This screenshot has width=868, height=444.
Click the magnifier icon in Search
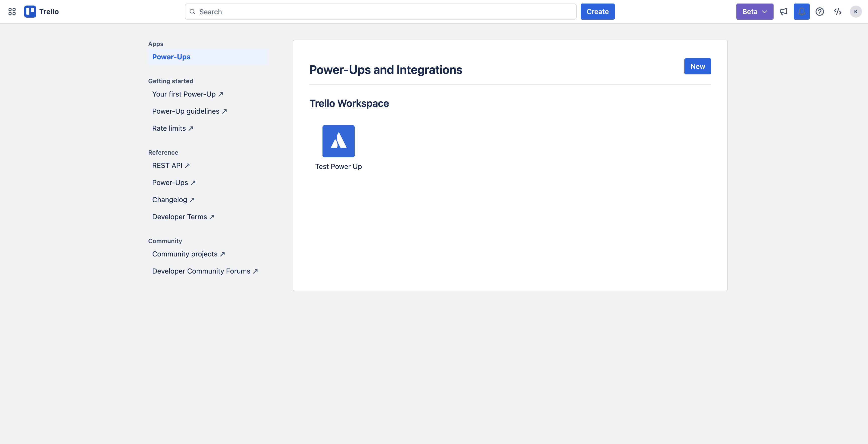(x=192, y=12)
